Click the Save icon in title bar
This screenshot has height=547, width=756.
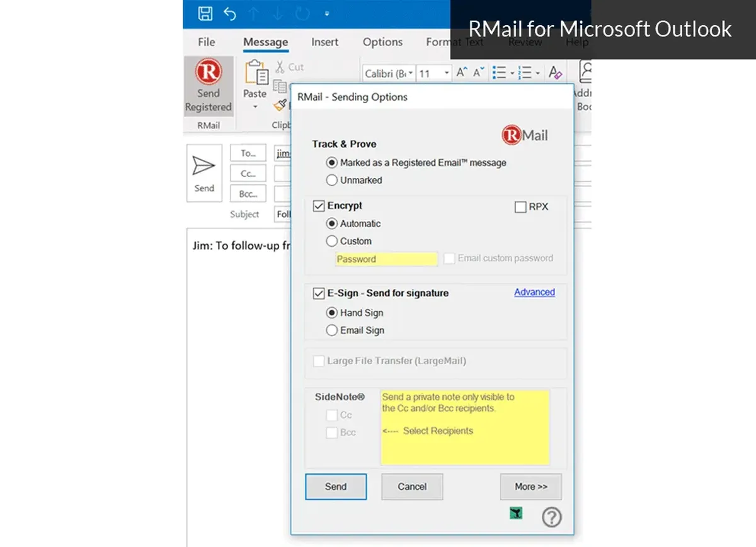click(x=205, y=13)
